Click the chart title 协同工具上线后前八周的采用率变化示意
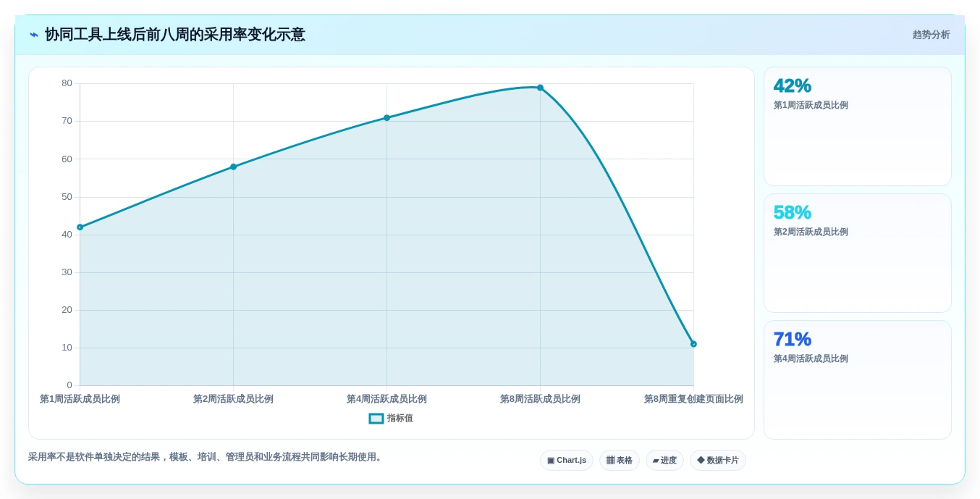This screenshot has height=499, width=980. [x=175, y=35]
